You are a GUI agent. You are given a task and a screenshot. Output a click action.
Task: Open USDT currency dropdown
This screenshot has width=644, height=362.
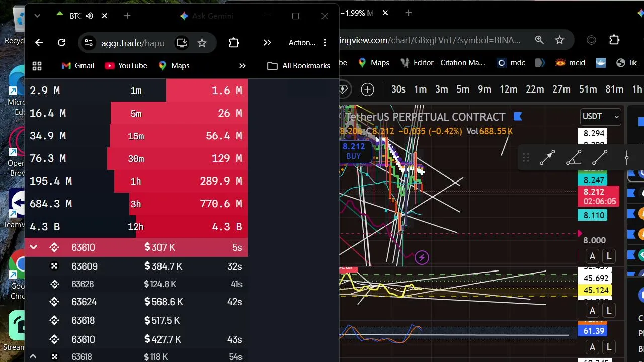(600, 117)
